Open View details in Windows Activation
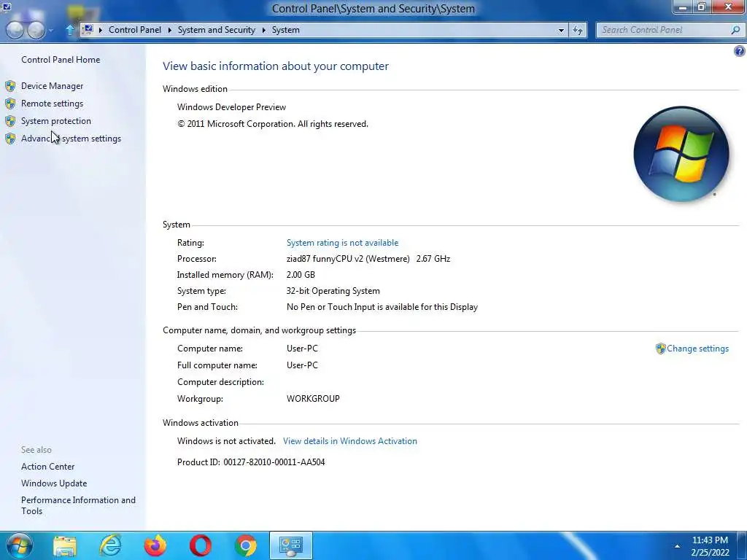 [x=349, y=441]
